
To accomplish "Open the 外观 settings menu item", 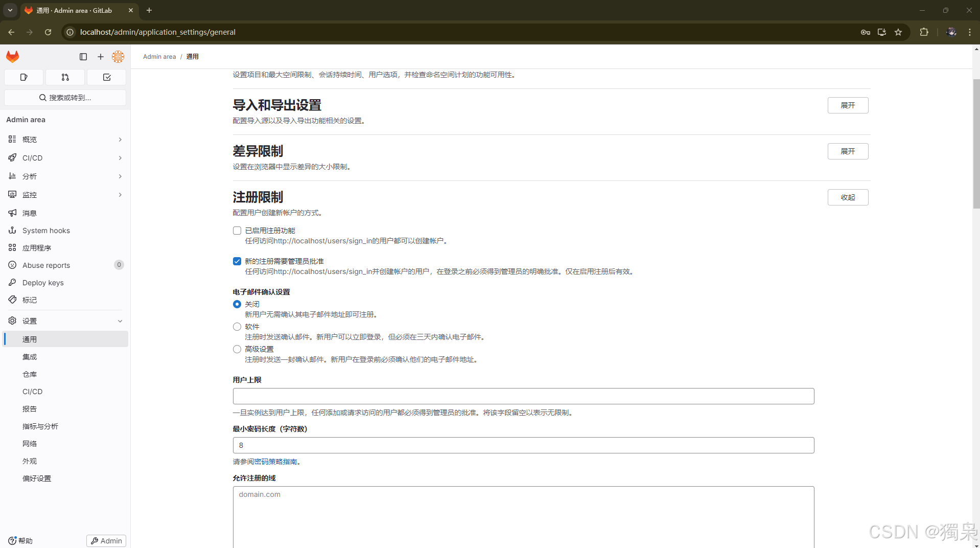I will [x=65, y=461].
